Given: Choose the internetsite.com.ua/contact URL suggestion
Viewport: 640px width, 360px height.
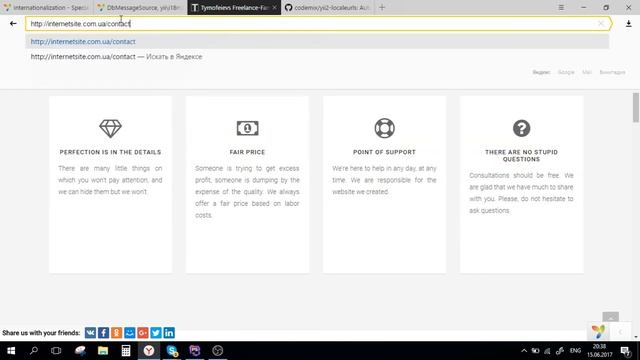Looking at the screenshot, I should click(317, 42).
